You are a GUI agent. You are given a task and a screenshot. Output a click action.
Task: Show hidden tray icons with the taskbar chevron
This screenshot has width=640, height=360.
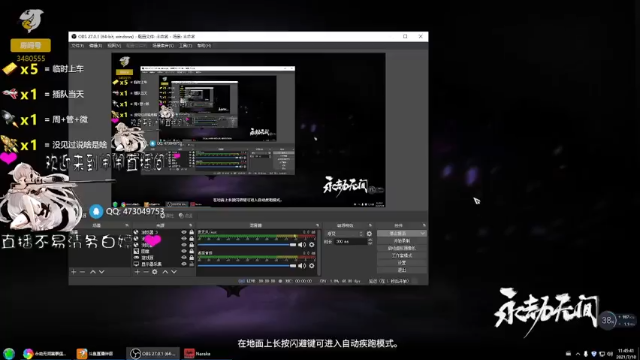click(x=578, y=354)
